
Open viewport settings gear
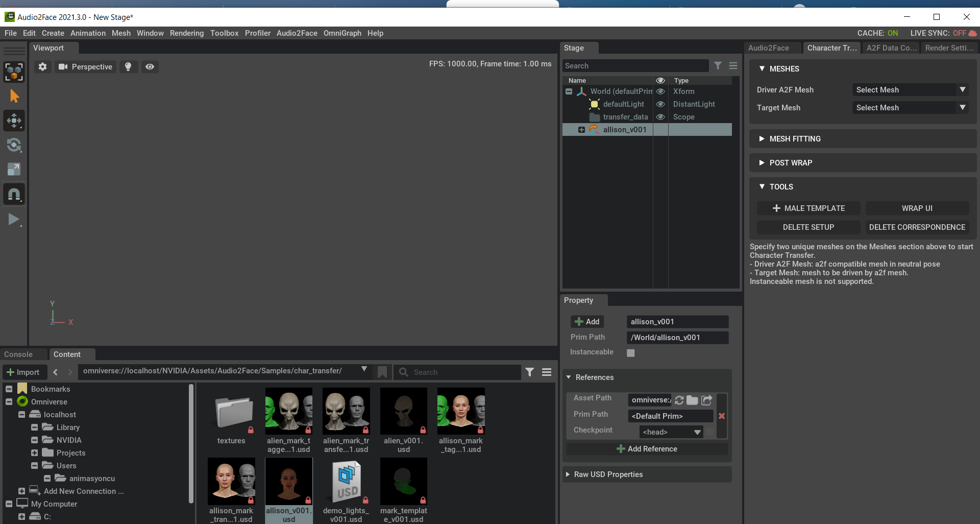pyautogui.click(x=43, y=67)
